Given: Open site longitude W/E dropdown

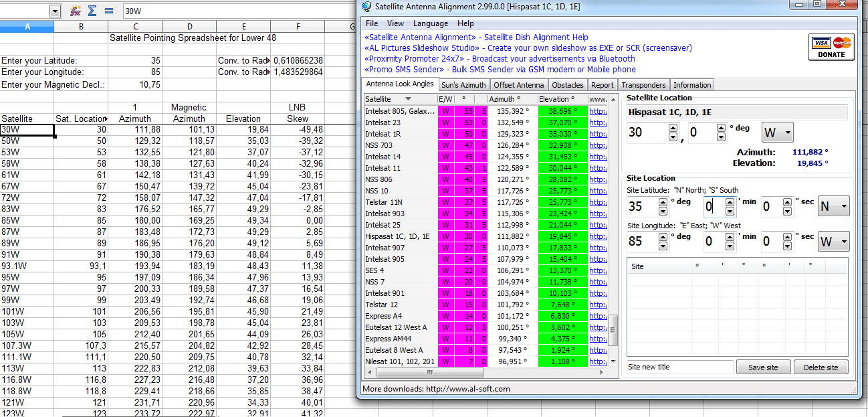Looking at the screenshot, I should (x=834, y=241).
